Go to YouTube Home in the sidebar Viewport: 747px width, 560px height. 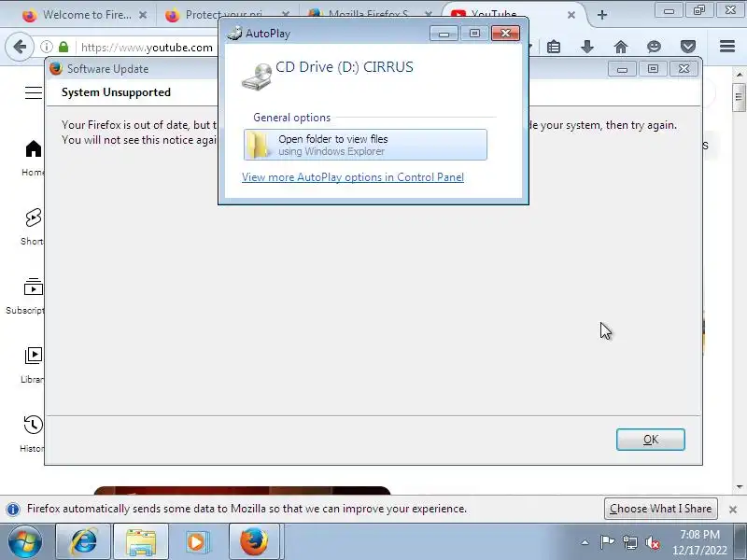[33, 158]
